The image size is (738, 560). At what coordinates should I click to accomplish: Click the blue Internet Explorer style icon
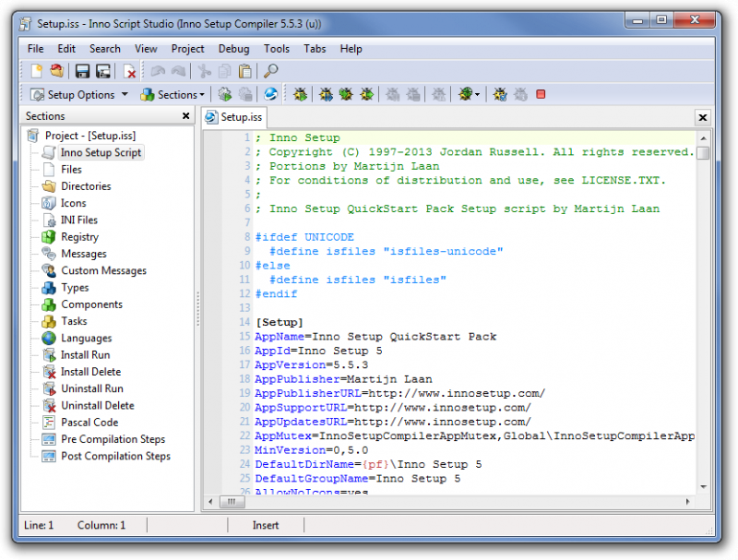coord(270,94)
